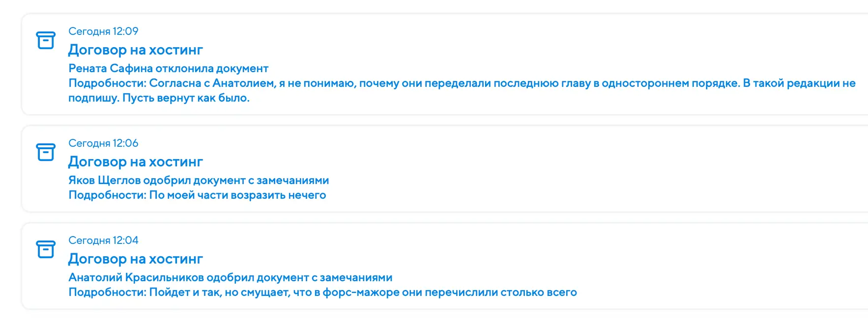
Task: Select 'Яков Щеглов одобрил документ с замечаниями'
Action: tap(199, 181)
